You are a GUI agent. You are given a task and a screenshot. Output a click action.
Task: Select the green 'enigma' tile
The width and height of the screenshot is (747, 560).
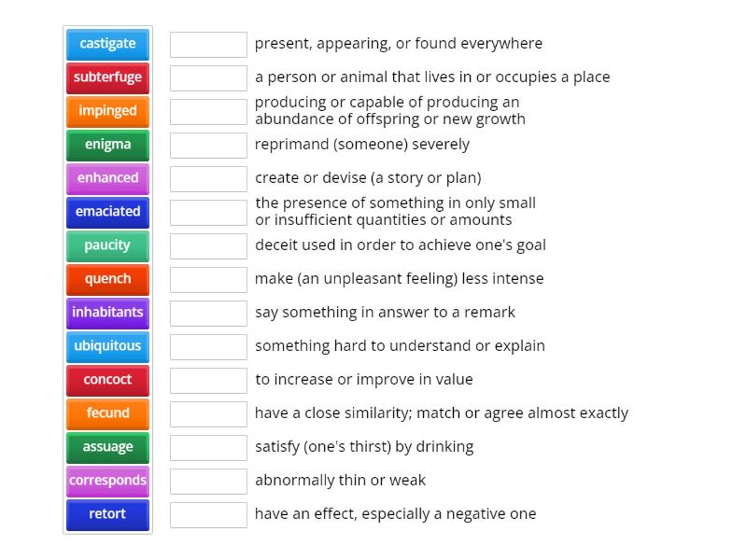pyautogui.click(x=107, y=145)
